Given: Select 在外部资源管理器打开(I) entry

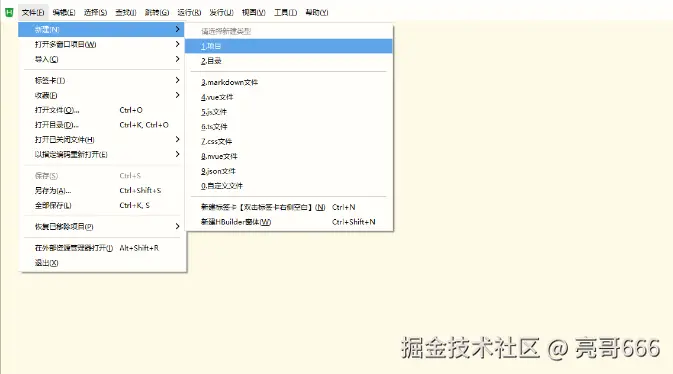Looking at the screenshot, I should 102,248.
